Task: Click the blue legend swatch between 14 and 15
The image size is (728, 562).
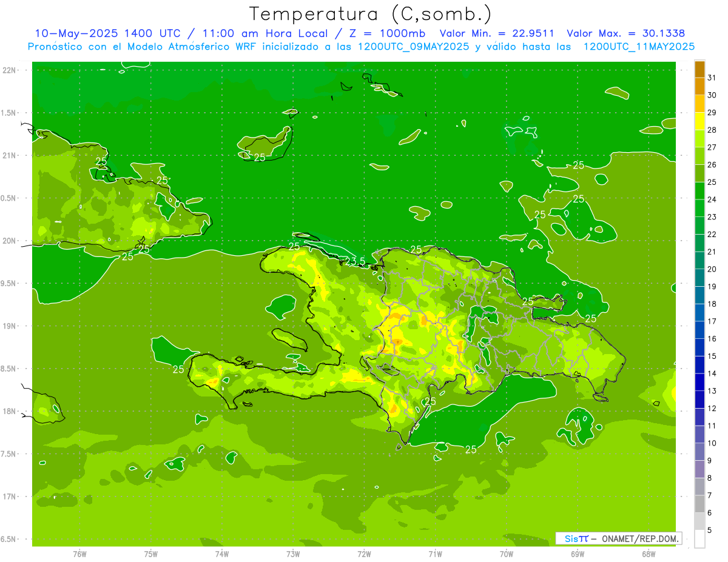Action: coord(699,364)
